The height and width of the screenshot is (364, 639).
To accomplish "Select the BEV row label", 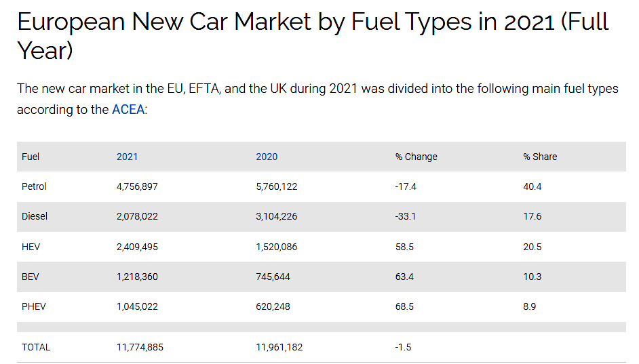I will point(31,277).
